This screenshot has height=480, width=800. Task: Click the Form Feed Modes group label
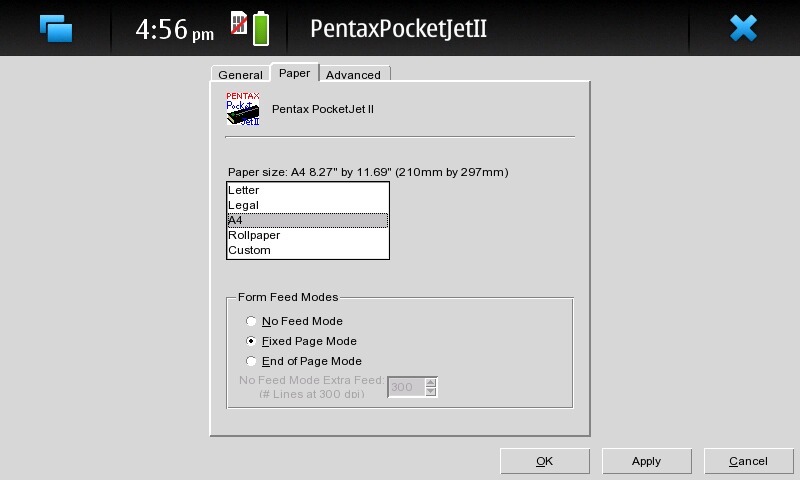pos(288,297)
